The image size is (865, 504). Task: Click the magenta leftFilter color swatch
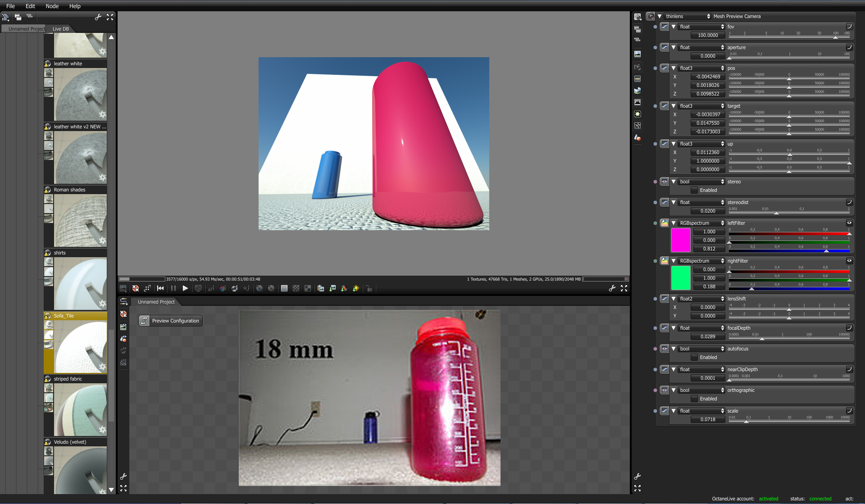(680, 240)
